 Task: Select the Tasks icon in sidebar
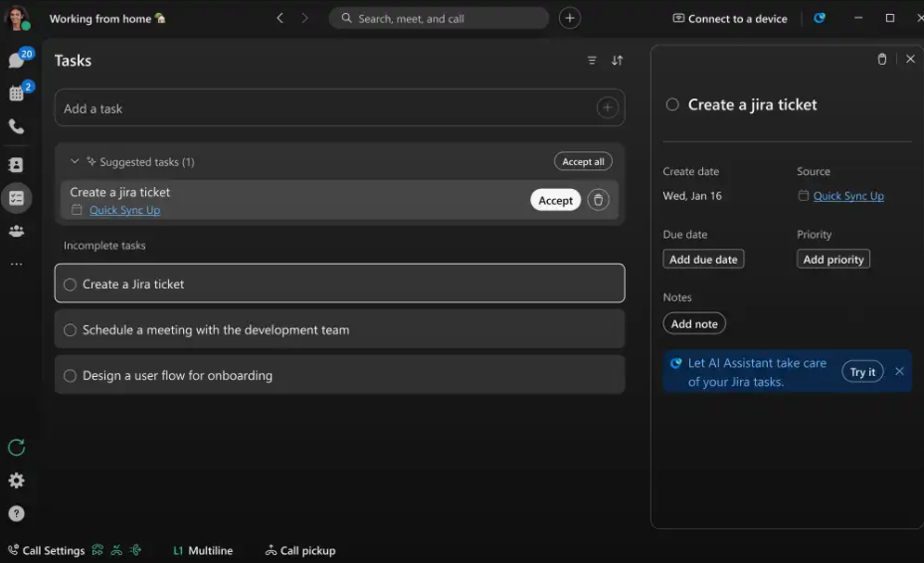[x=17, y=198]
